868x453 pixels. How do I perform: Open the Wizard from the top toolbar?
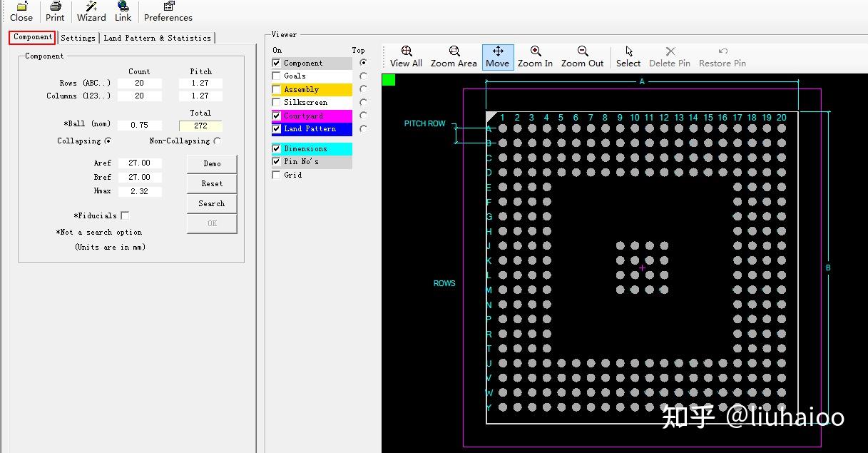click(x=91, y=12)
